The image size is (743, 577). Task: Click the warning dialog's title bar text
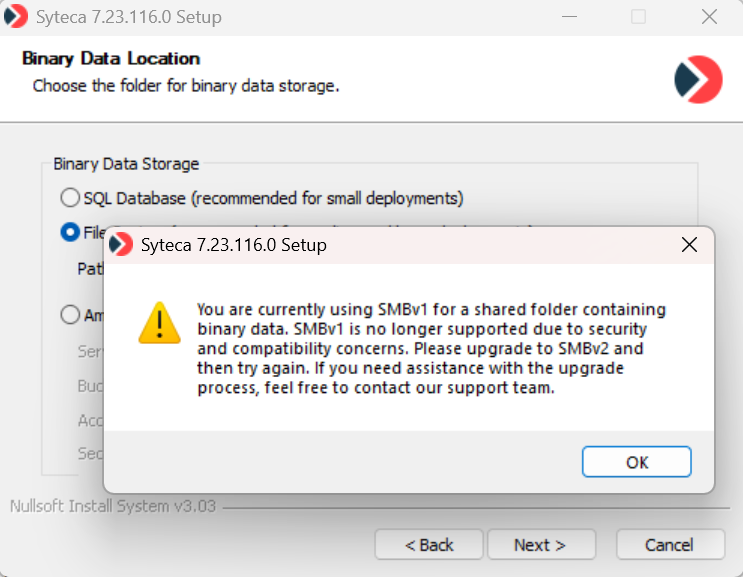click(233, 244)
